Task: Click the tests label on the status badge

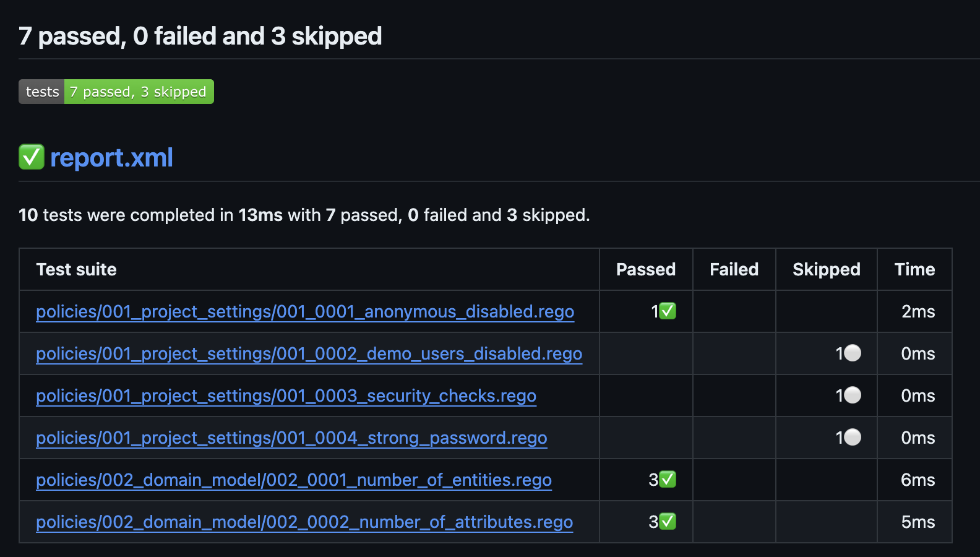Action: [x=41, y=91]
